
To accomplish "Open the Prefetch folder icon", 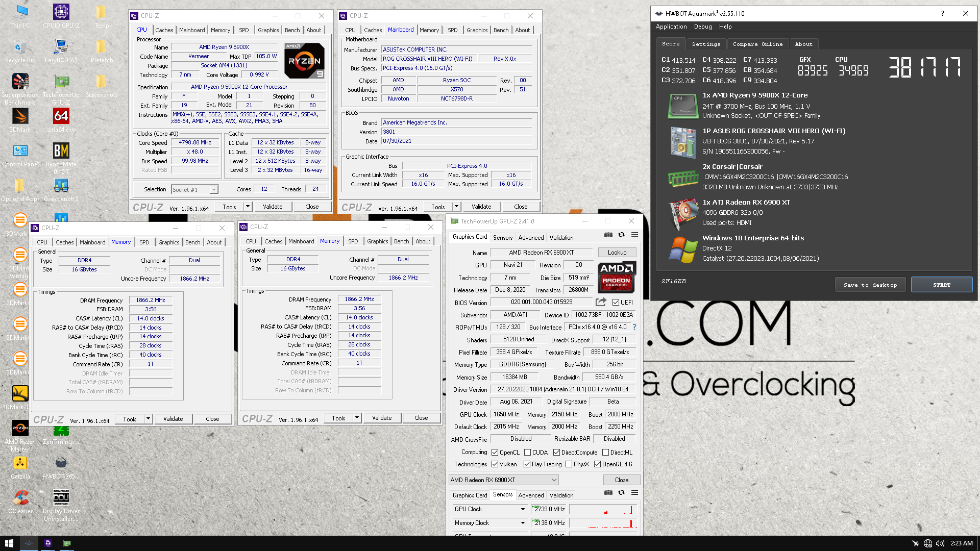I will pyautogui.click(x=102, y=51).
